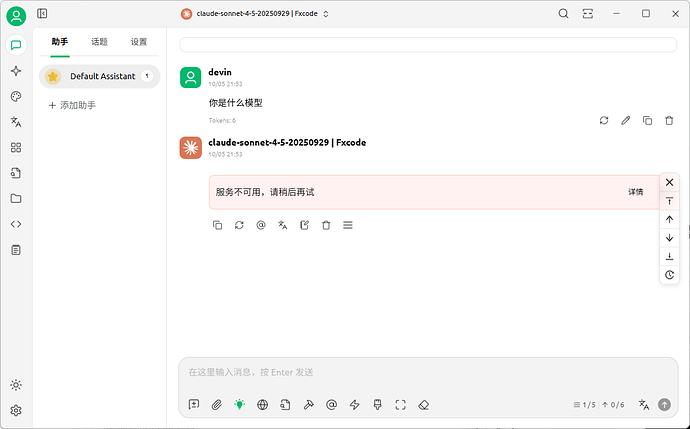Switch to the 话题 tab
This screenshot has width=690, height=429.
tap(99, 42)
